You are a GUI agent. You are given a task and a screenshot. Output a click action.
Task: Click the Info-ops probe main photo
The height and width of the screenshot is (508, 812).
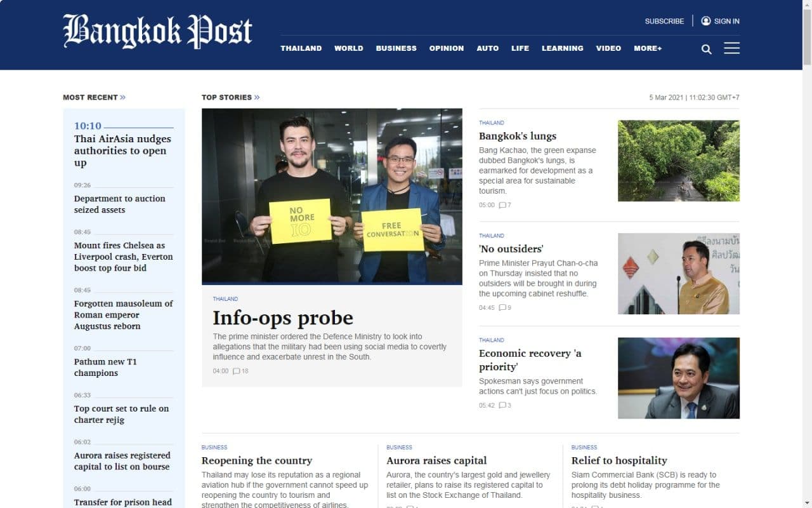click(x=332, y=196)
